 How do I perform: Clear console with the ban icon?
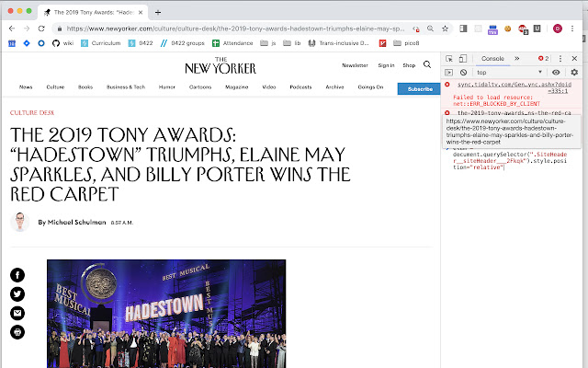pyautogui.click(x=463, y=73)
